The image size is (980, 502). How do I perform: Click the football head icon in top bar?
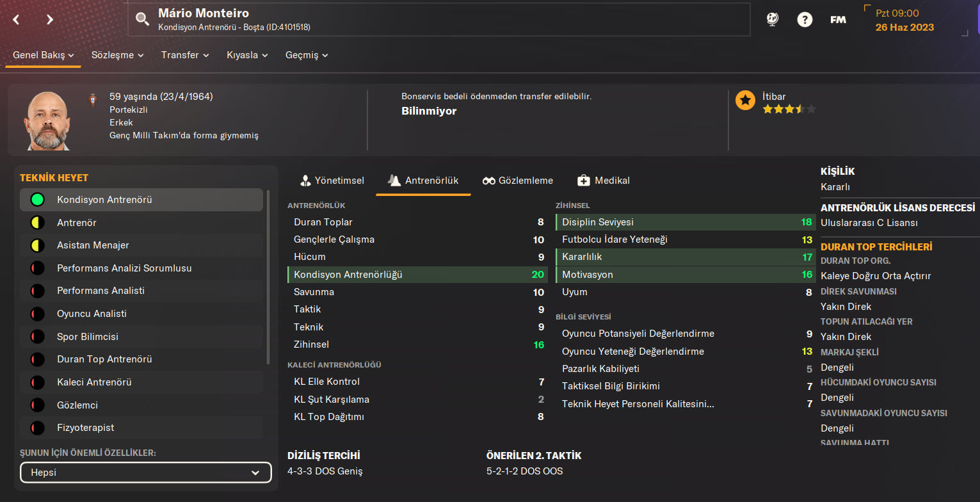(x=772, y=20)
